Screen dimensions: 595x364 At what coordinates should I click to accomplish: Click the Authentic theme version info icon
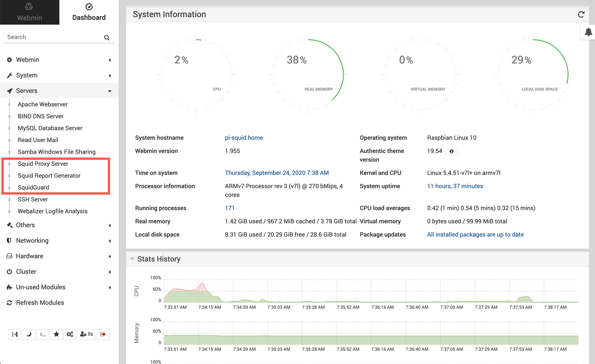click(x=451, y=151)
